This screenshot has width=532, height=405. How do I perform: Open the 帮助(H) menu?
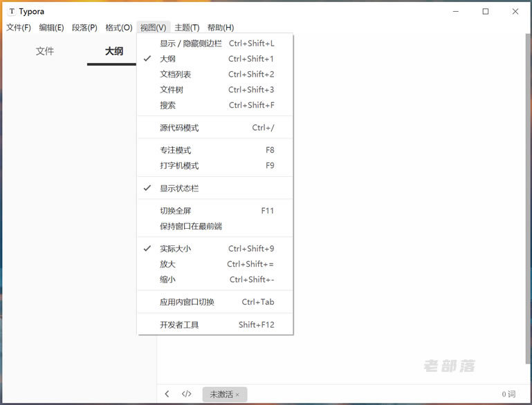221,28
